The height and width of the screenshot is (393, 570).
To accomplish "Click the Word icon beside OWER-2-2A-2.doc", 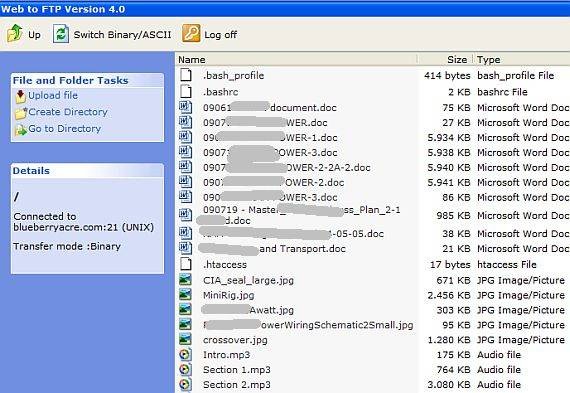I will (x=185, y=167).
